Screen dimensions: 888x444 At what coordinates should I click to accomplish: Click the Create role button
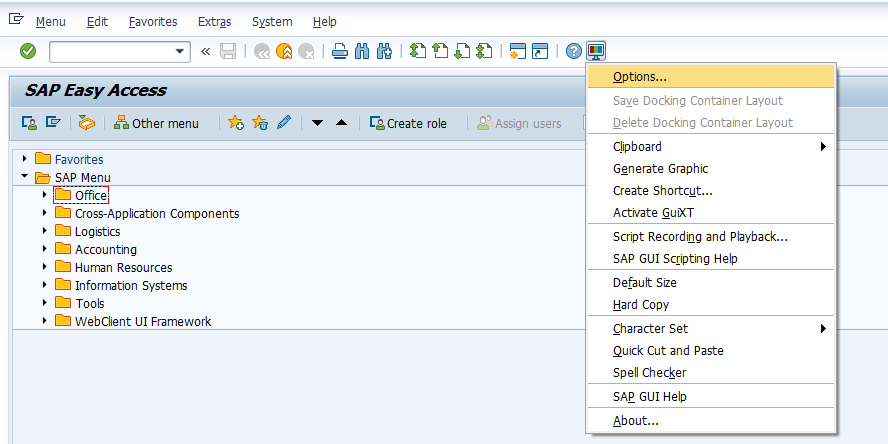click(x=408, y=123)
